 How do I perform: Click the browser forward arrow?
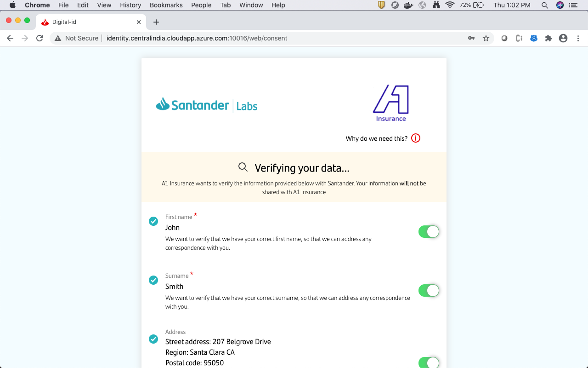[25, 38]
